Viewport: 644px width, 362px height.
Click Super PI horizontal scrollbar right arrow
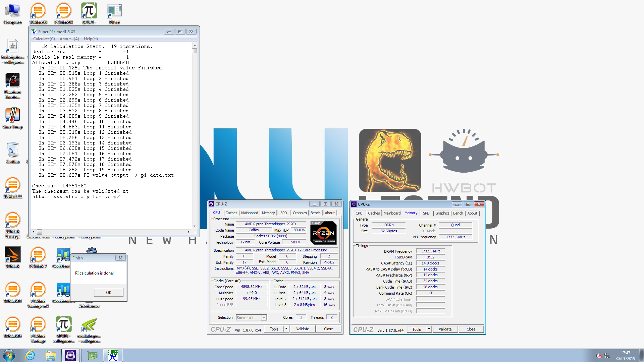[x=189, y=232]
